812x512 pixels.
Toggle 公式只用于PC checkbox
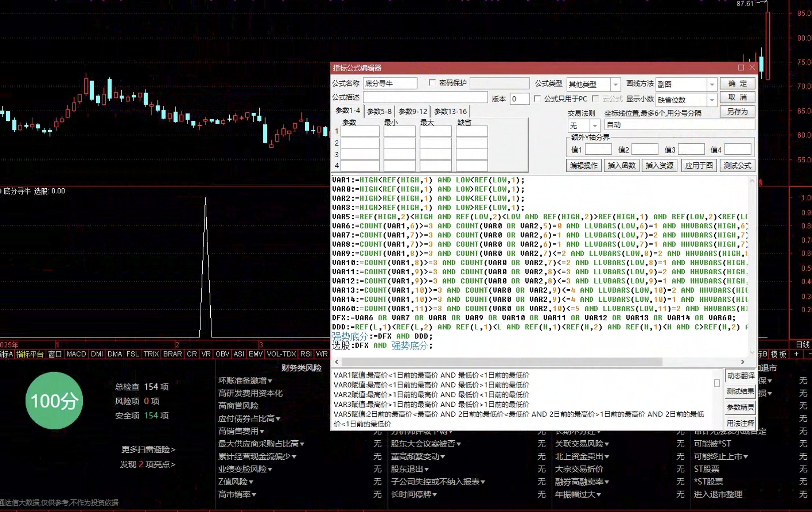(x=537, y=99)
